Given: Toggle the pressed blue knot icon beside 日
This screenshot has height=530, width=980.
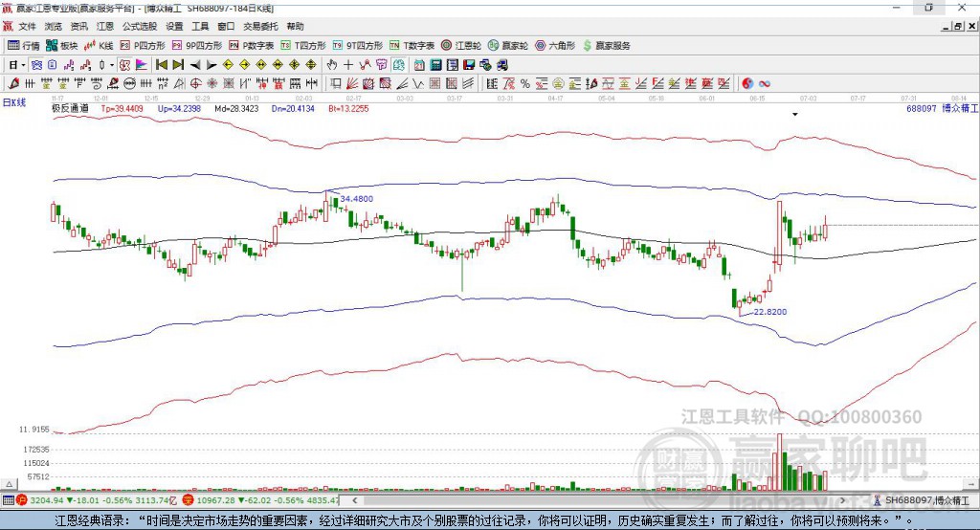Looking at the screenshot, I should coord(37,65).
